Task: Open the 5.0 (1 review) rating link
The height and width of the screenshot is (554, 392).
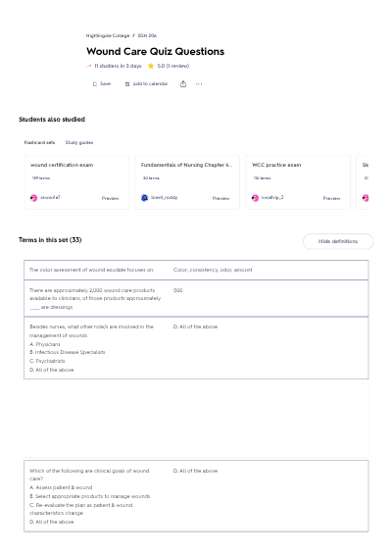Action: (173, 66)
